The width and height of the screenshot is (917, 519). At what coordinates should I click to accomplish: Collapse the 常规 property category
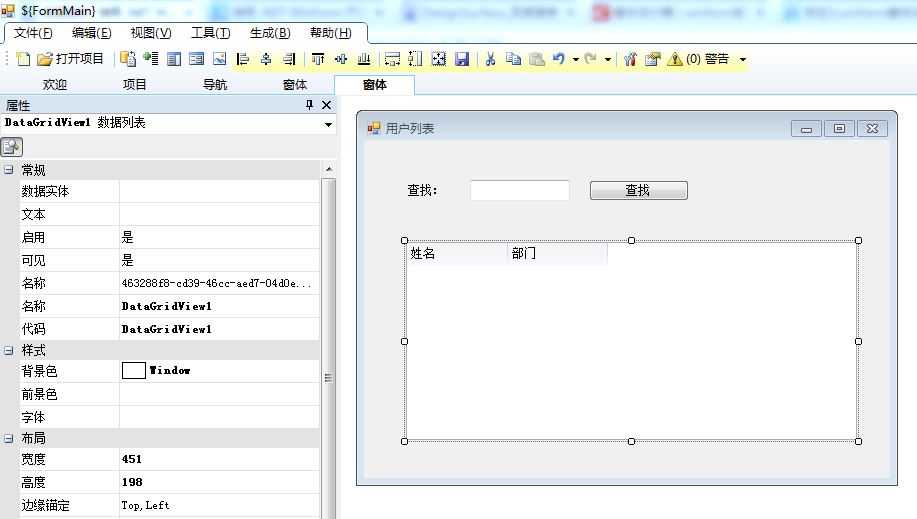(9, 170)
